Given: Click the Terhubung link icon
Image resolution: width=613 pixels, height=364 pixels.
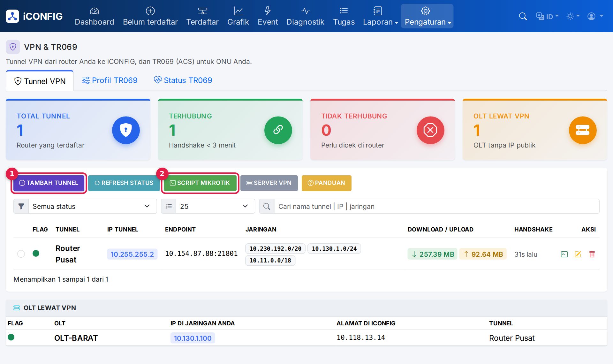Looking at the screenshot, I should (278, 130).
